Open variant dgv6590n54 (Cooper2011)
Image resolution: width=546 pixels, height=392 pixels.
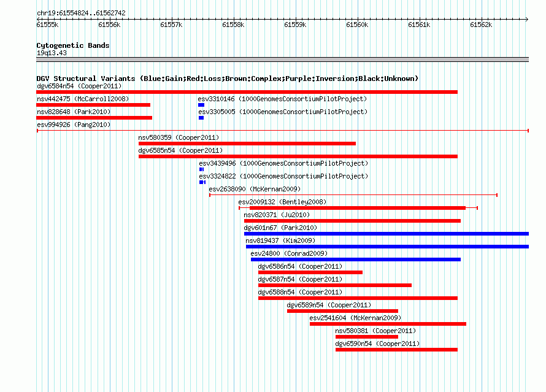pos(377,344)
